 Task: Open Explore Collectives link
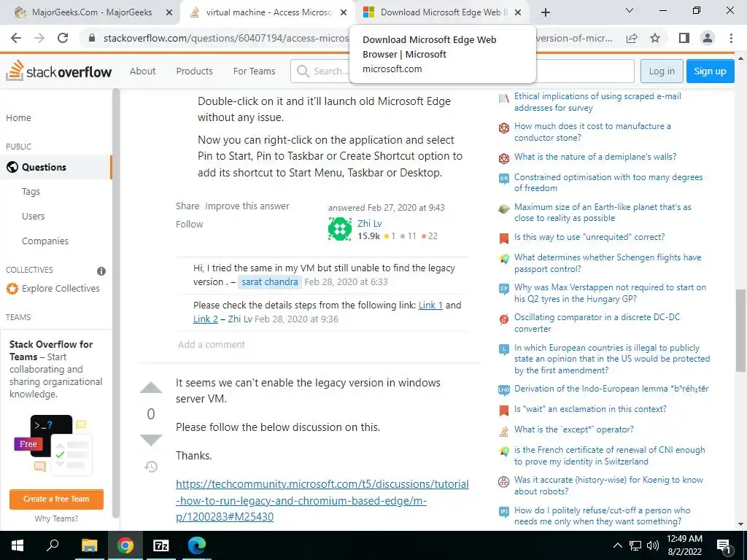53,289
